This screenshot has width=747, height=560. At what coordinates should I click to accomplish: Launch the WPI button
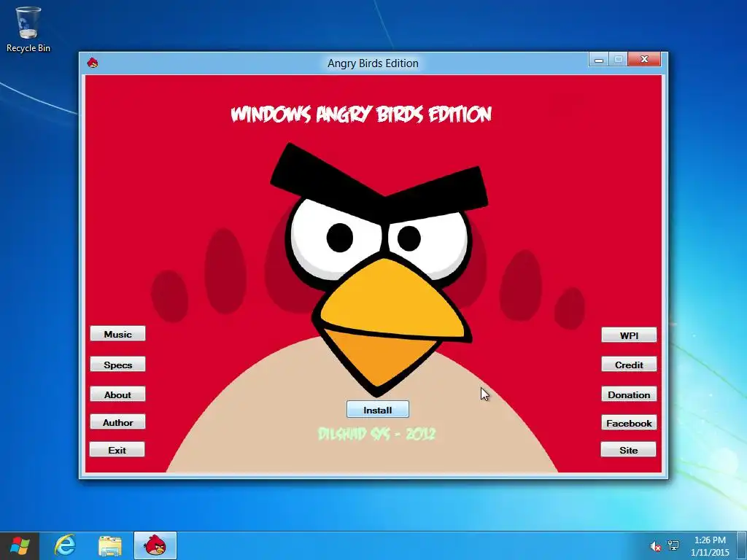629,335
